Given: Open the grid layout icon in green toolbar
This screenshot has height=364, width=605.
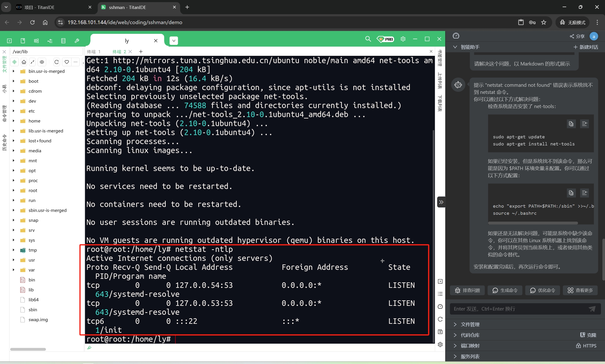Looking at the screenshot, I should point(36,41).
